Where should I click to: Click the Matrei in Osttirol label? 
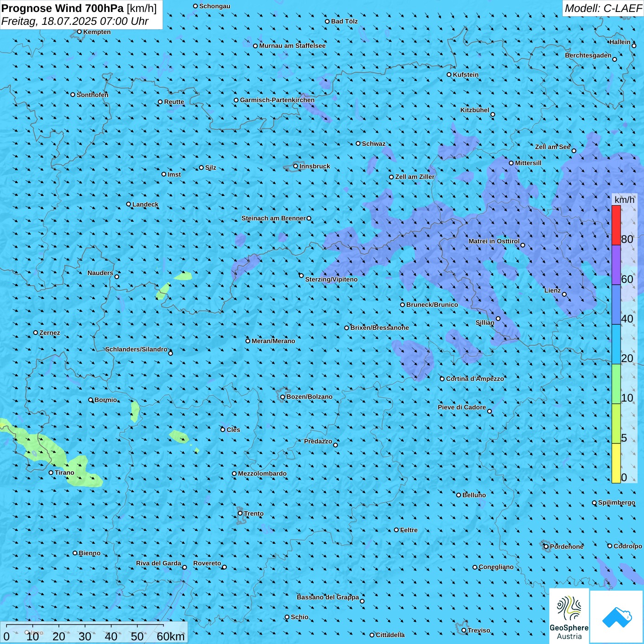click(x=494, y=241)
